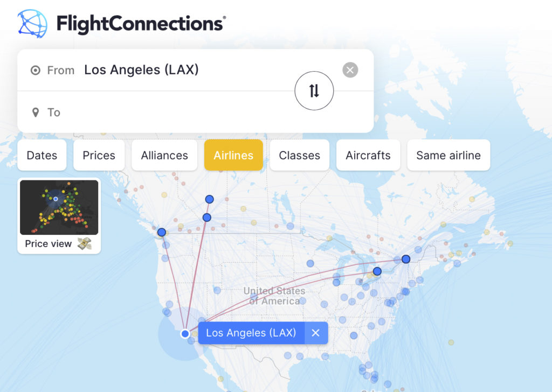Image resolution: width=552 pixels, height=392 pixels.
Task: Click the Los Angeles (LAX) blue label
Action: click(251, 333)
